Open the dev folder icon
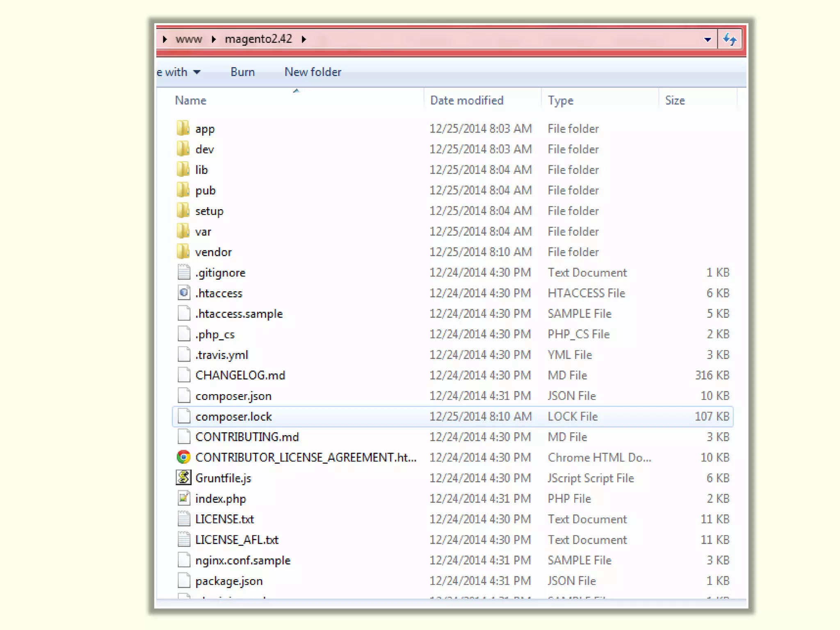The image size is (840, 630). coord(183,149)
